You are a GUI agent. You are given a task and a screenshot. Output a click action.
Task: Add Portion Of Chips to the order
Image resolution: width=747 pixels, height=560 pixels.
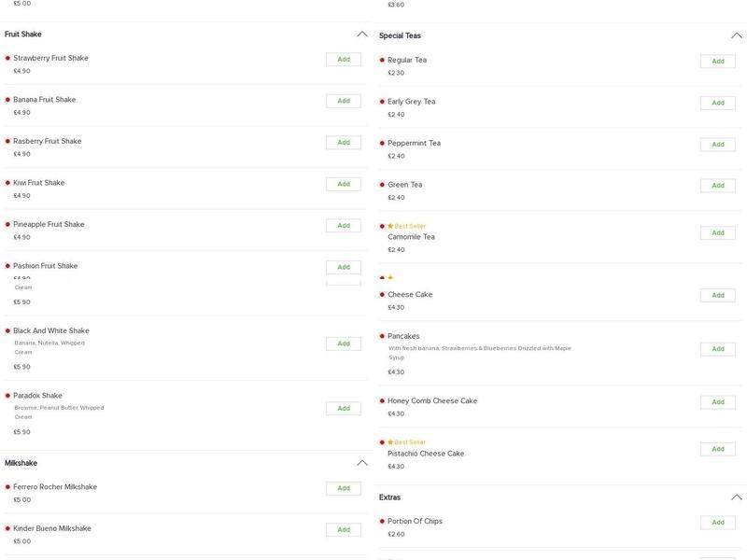[718, 523]
